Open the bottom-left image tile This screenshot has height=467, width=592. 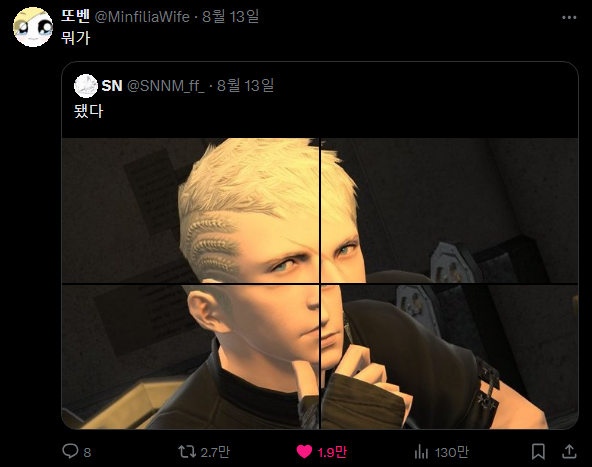pyautogui.click(x=190, y=357)
